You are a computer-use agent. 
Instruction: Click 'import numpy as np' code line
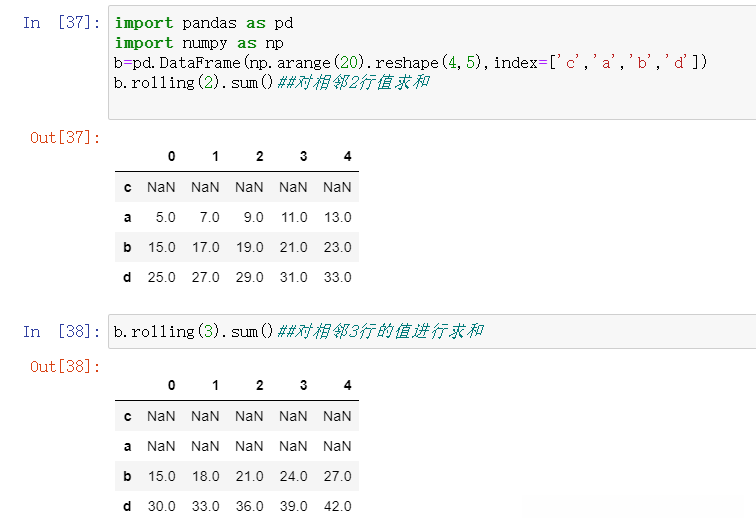(199, 43)
